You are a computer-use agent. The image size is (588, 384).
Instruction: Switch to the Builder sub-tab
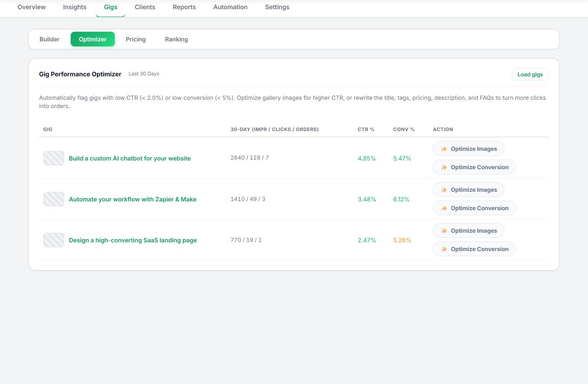[x=50, y=39]
